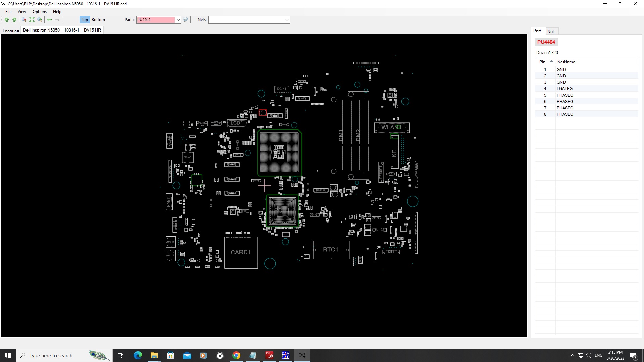Go back with the green left arrow
Image resolution: width=644 pixels, height=362 pixels.
tap(49, 20)
